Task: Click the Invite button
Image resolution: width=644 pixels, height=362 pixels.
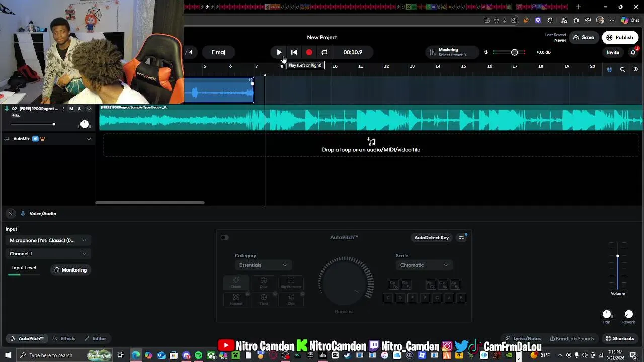Action: coord(613,52)
